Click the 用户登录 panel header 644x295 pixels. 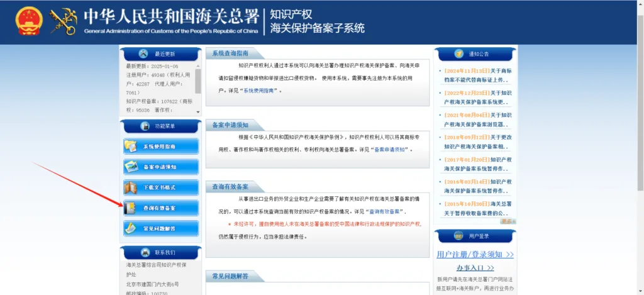pyautogui.click(x=475, y=237)
